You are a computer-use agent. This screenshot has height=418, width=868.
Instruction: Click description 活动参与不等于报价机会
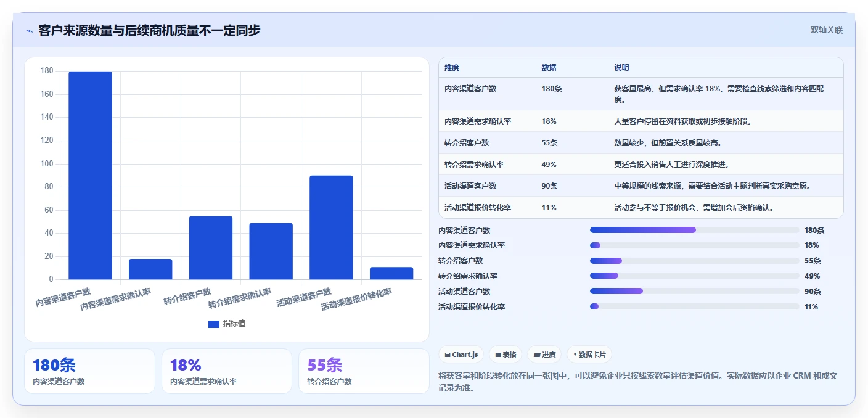point(694,208)
